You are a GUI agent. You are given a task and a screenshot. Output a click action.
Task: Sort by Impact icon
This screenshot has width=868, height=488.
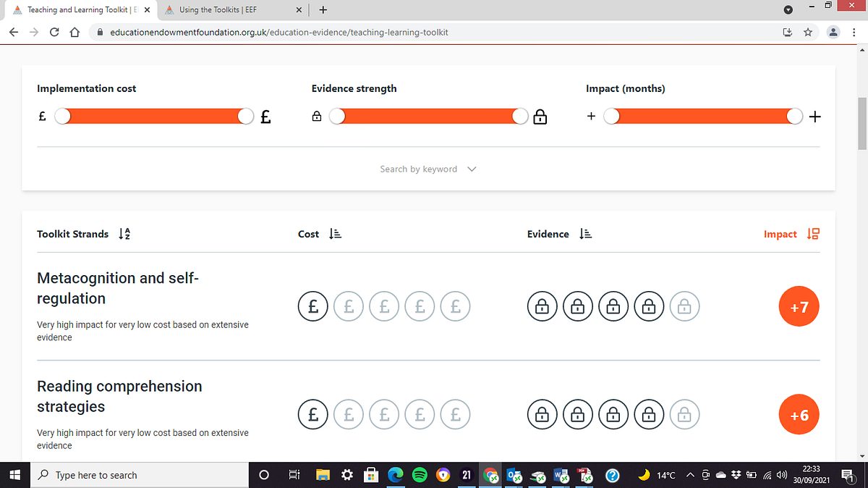(x=813, y=234)
